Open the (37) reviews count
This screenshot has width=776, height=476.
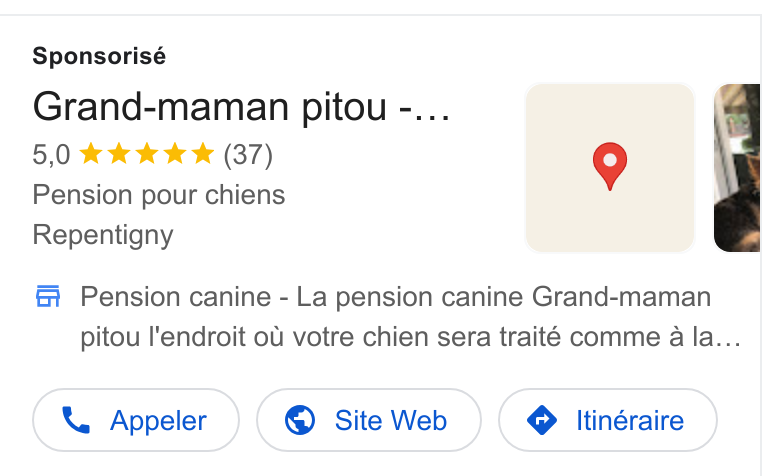pyautogui.click(x=248, y=155)
